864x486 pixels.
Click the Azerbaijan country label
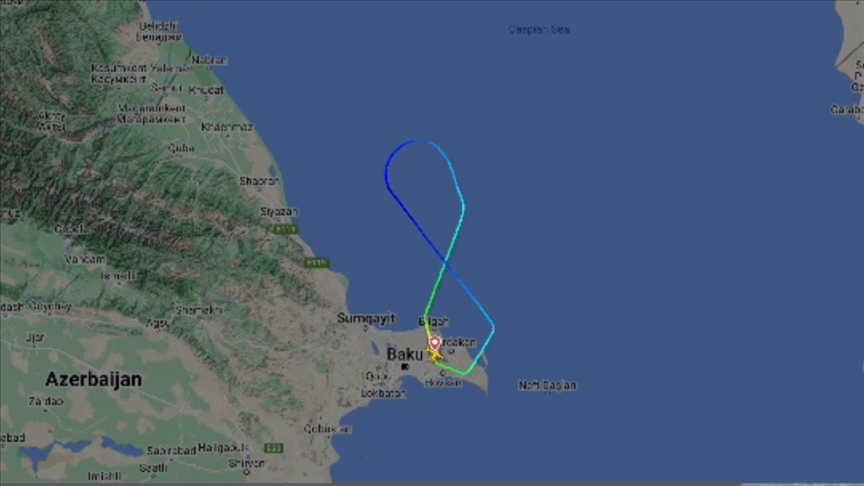click(x=94, y=379)
